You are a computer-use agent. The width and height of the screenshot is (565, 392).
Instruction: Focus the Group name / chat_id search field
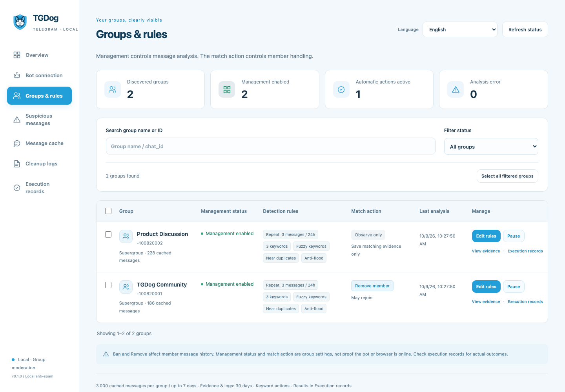(x=271, y=146)
